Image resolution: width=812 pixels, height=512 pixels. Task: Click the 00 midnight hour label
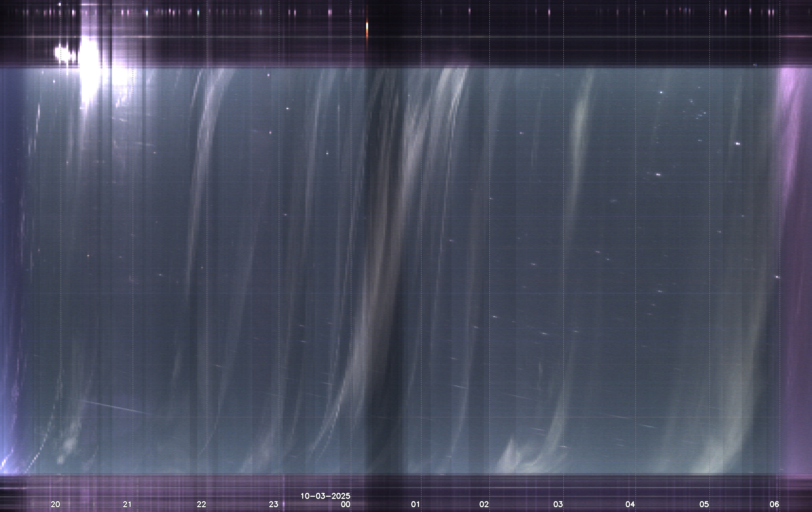point(346,504)
